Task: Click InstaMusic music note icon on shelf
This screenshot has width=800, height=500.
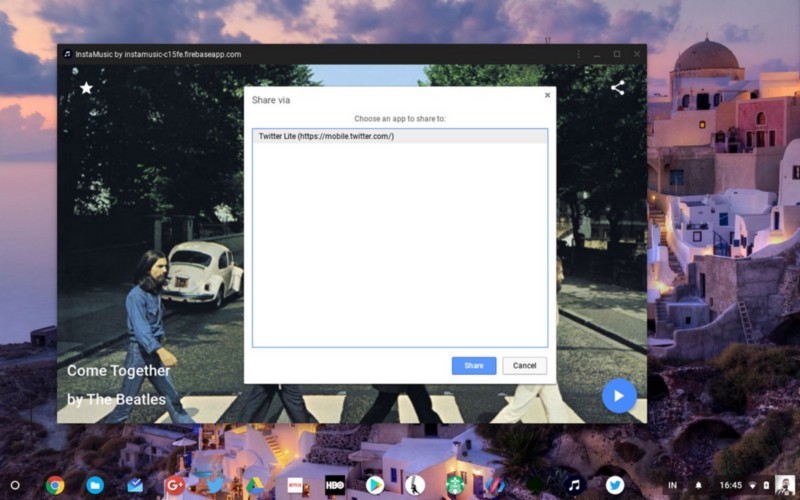Action: pos(574,485)
